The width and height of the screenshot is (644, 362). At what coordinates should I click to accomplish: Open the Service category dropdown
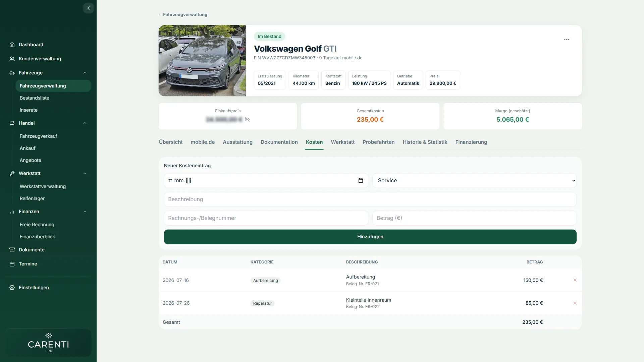tap(474, 181)
